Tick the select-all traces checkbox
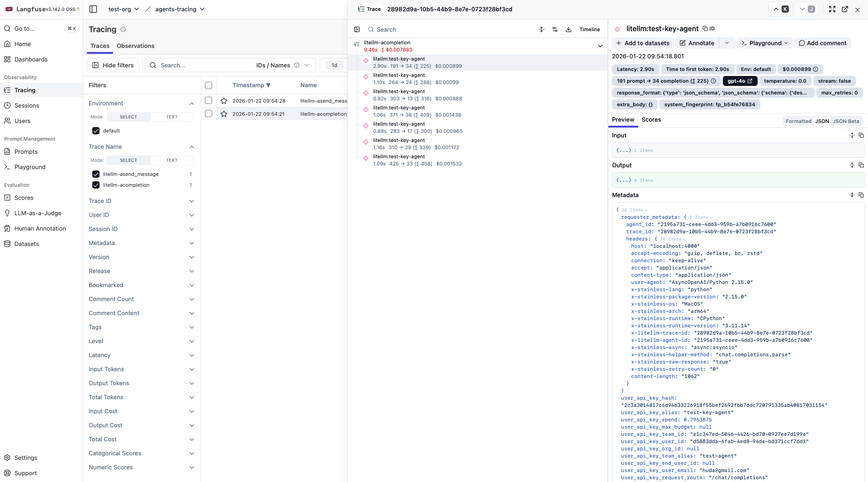This screenshot has height=482, width=868. point(209,85)
